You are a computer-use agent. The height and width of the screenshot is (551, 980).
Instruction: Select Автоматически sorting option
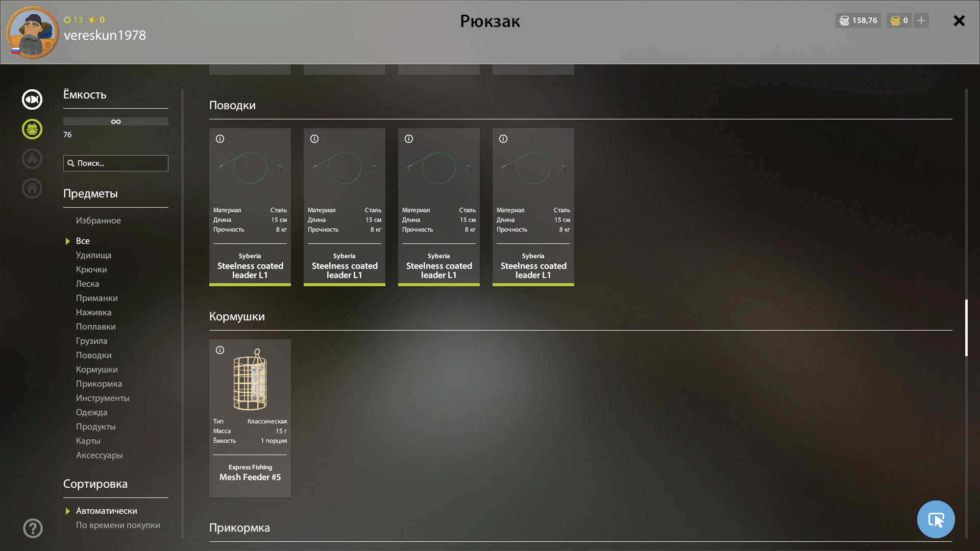click(106, 511)
